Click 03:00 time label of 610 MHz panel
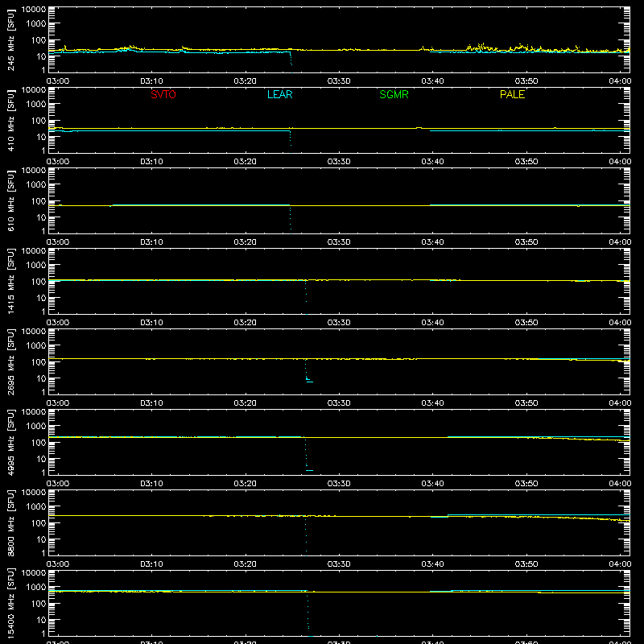This screenshot has width=644, height=644. click(58, 242)
